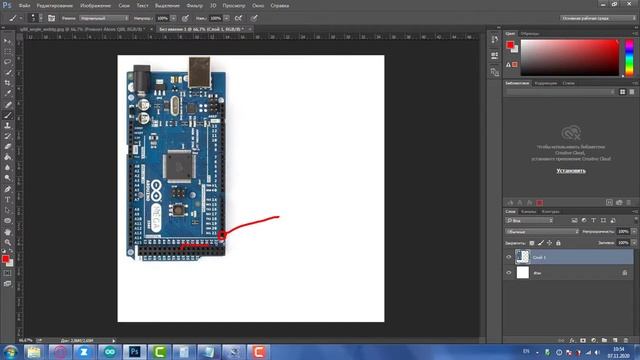640x360 pixels.
Task: Close the active document tab
Action: pos(250,29)
